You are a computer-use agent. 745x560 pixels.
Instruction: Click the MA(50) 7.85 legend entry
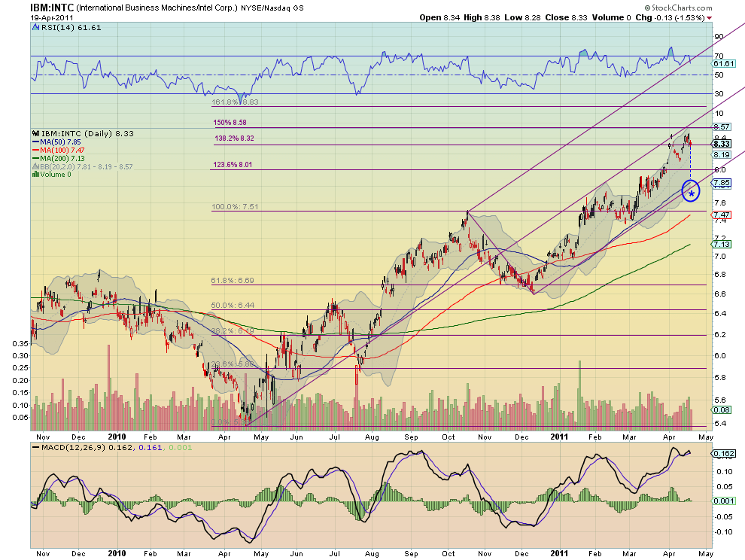(x=60, y=142)
